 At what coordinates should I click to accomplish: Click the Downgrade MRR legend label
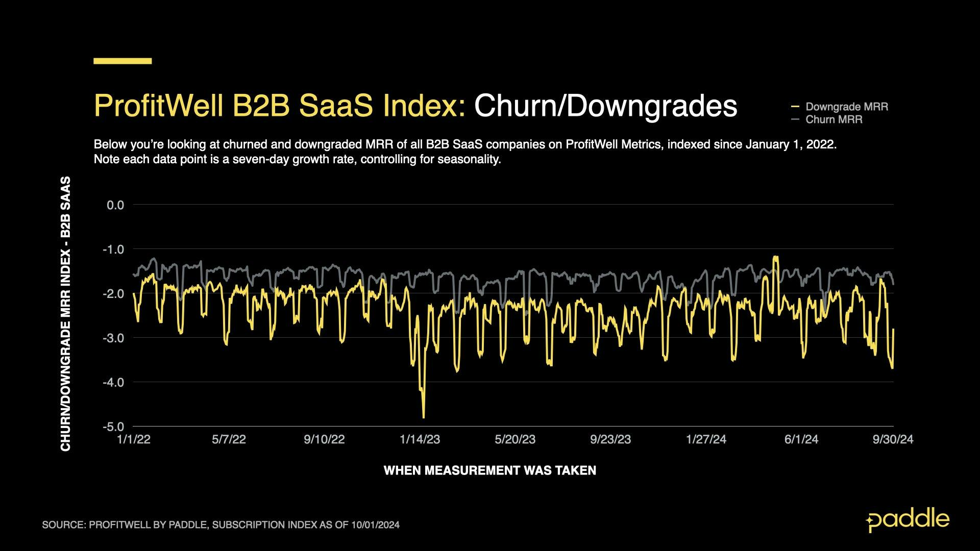[x=846, y=107]
